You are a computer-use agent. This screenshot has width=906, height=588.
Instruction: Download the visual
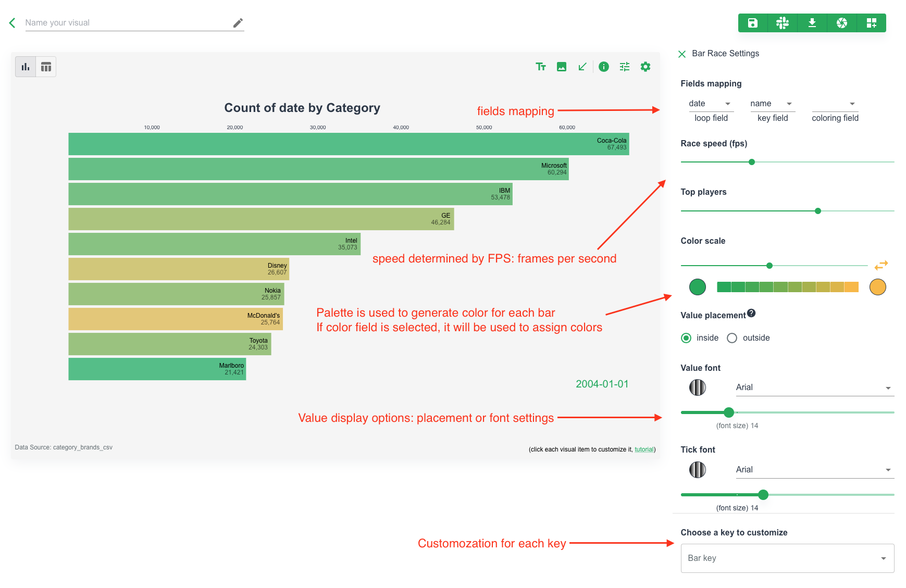pyautogui.click(x=812, y=23)
